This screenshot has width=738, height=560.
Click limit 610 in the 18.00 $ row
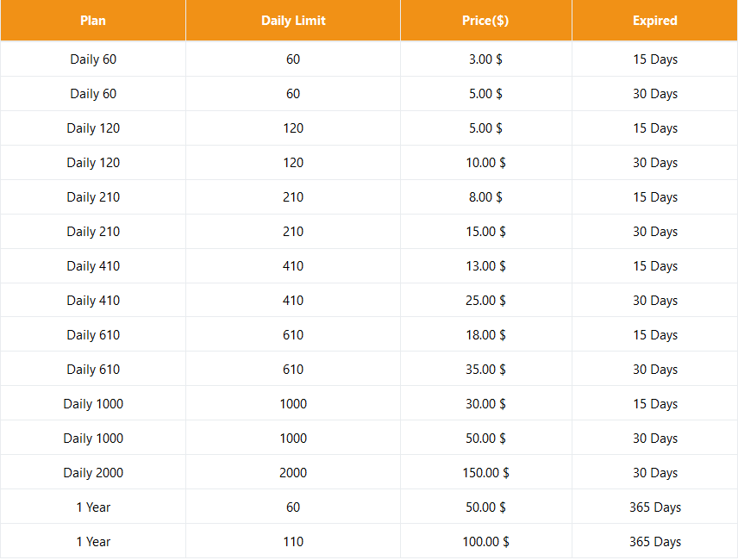[x=293, y=335]
